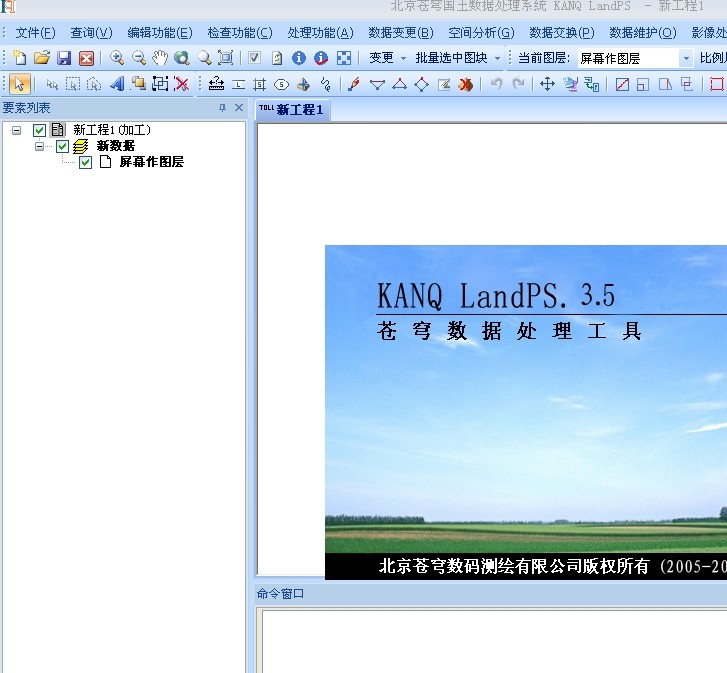727x673 pixels.
Task: Click the four-arrow move tool icon
Action: [548, 84]
